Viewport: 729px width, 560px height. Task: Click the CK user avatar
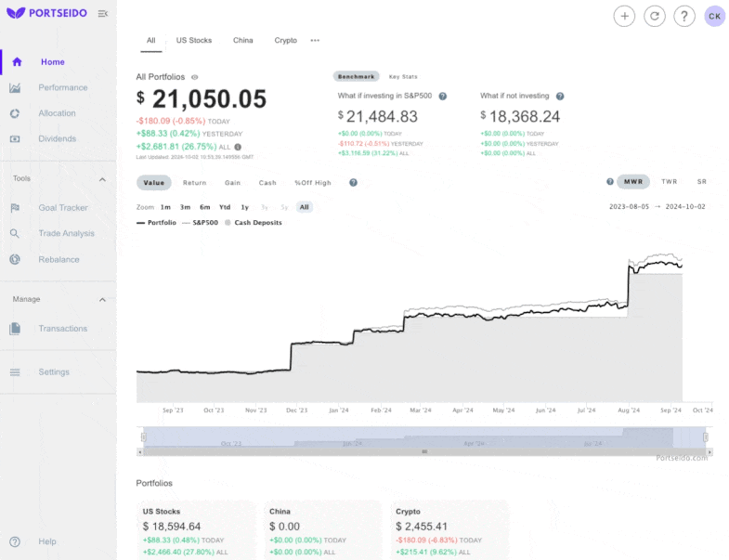(x=714, y=16)
